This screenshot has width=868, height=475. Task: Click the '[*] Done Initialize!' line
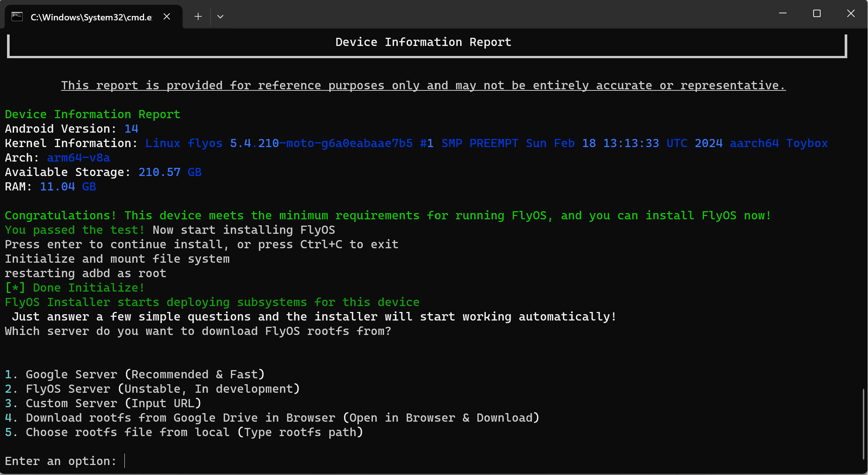pos(75,288)
